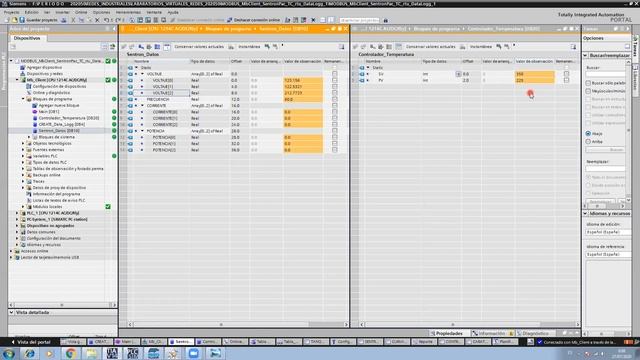Viewport: 640px width, 360px height.
Task: Expand the Tipos de datos PLC folder
Action: 23,162
